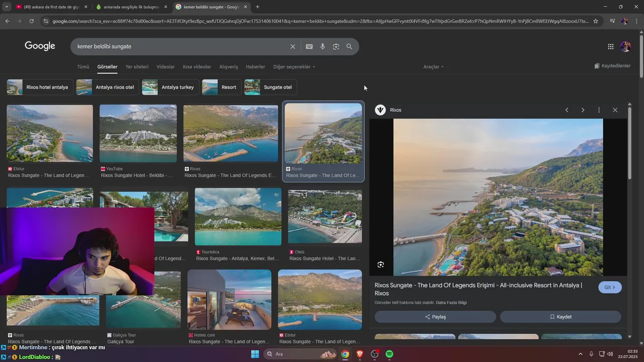Bookmark this page with star icon
644x362 pixels.
[596, 21]
